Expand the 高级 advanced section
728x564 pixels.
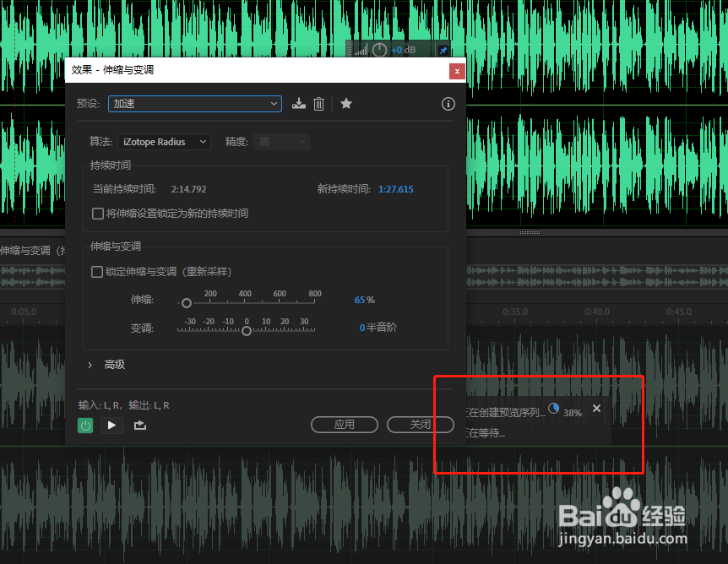(90, 366)
